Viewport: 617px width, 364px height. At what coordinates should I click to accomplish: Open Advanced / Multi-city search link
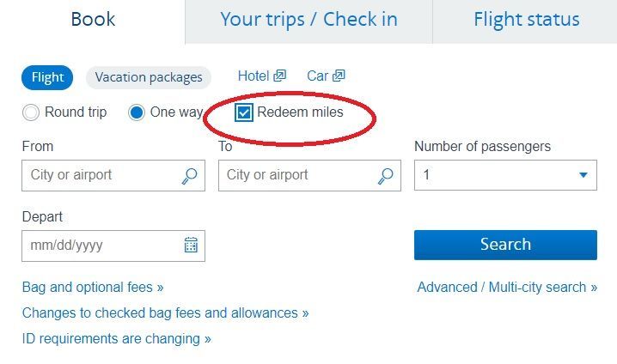507,288
